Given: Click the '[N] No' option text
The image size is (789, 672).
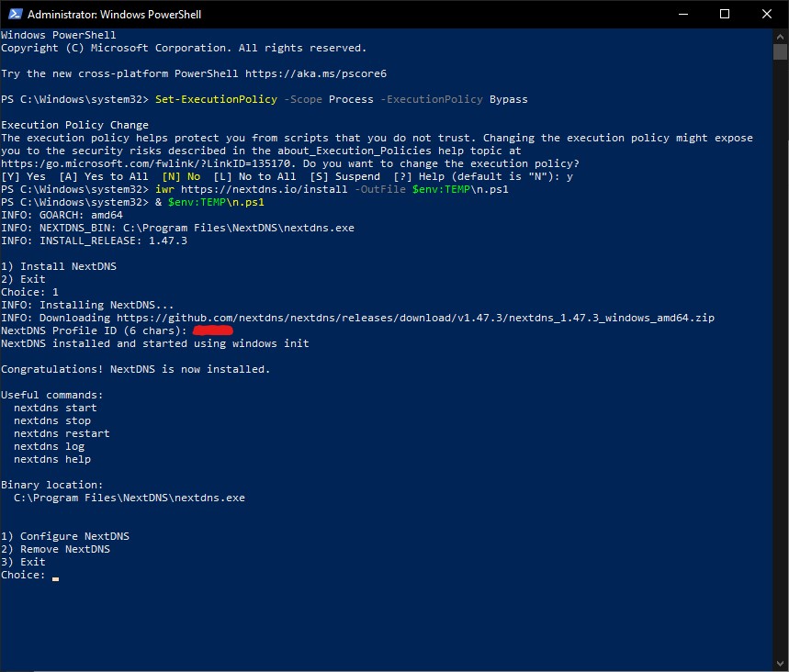Looking at the screenshot, I should point(181,176).
